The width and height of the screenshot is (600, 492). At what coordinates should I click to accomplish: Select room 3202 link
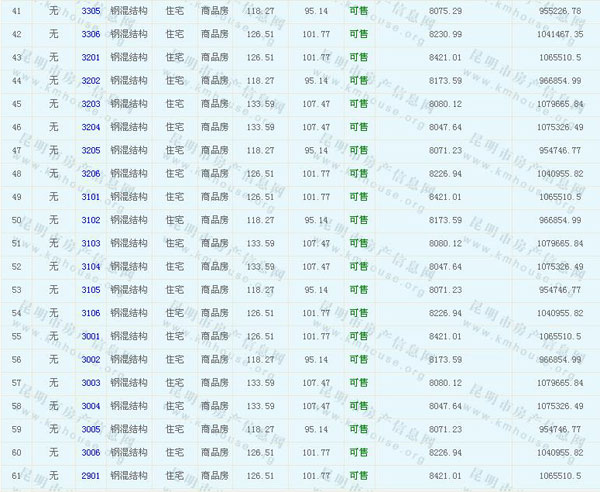(x=90, y=80)
